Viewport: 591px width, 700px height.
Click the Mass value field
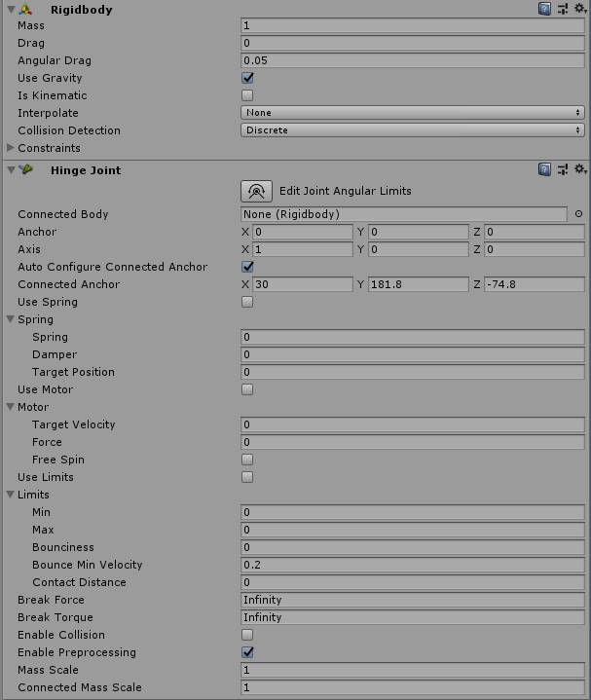(x=413, y=25)
